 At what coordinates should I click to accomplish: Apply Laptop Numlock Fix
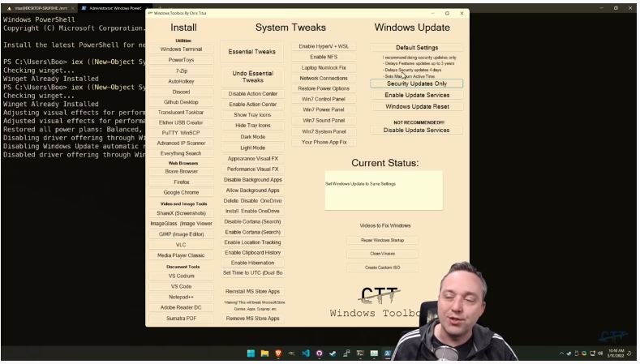point(324,68)
